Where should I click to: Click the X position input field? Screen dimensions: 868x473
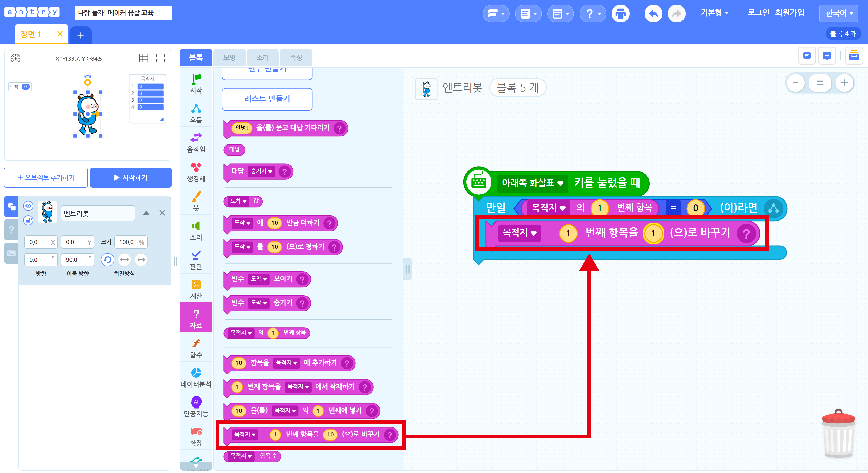41,242
